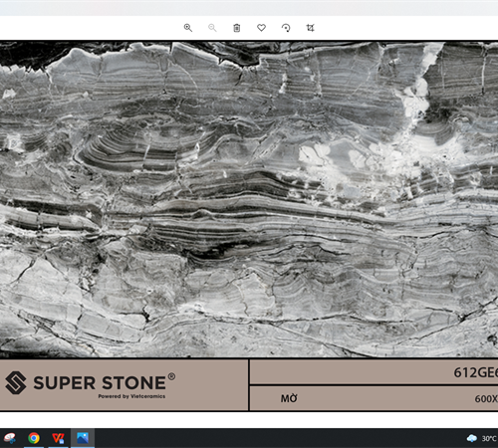This screenshot has height=448, width=498.
Task: Add the image to favorites via heart icon
Action: [x=261, y=28]
